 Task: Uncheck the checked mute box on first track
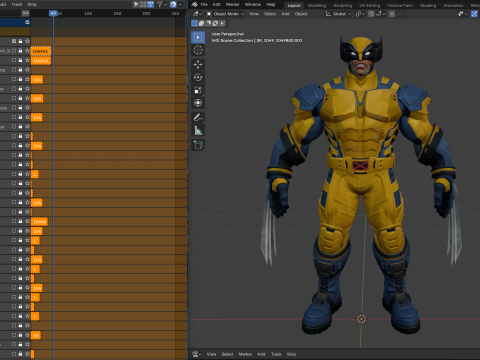tap(14, 41)
